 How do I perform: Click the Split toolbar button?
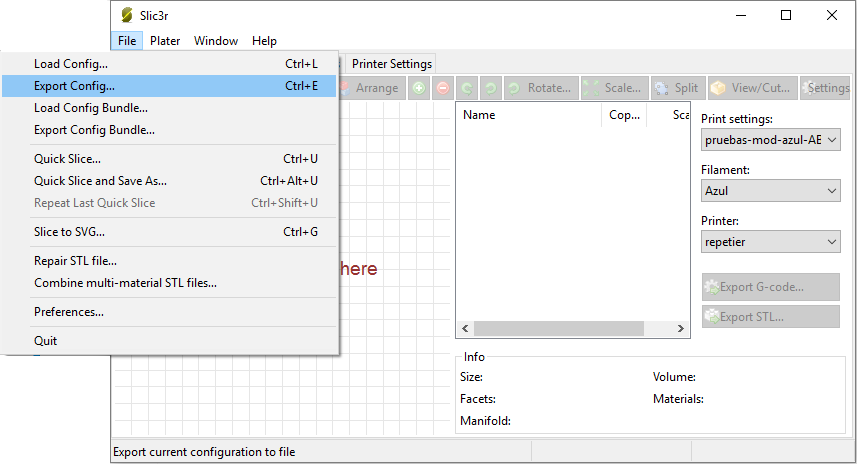click(x=678, y=88)
